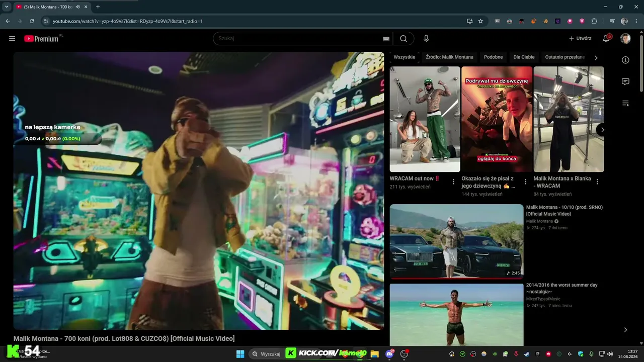Show next Shorts with the arrow

click(602, 130)
